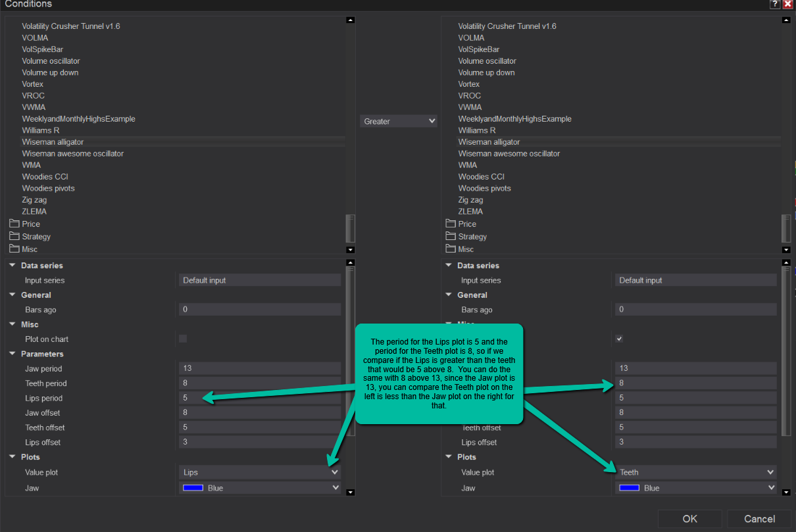This screenshot has width=796, height=532.
Task: Click the down arrow of the right indicator list scrollbar
Action: click(786, 250)
